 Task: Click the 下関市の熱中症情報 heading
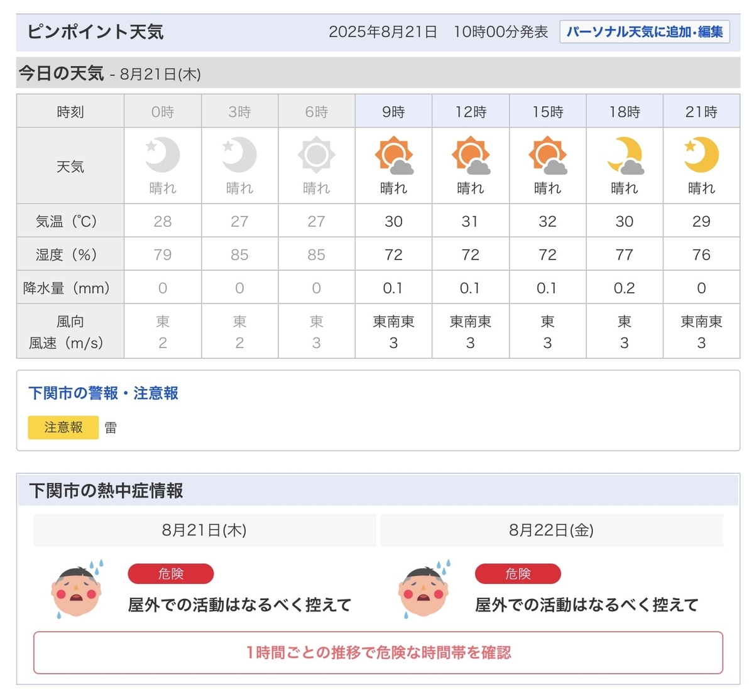106,491
